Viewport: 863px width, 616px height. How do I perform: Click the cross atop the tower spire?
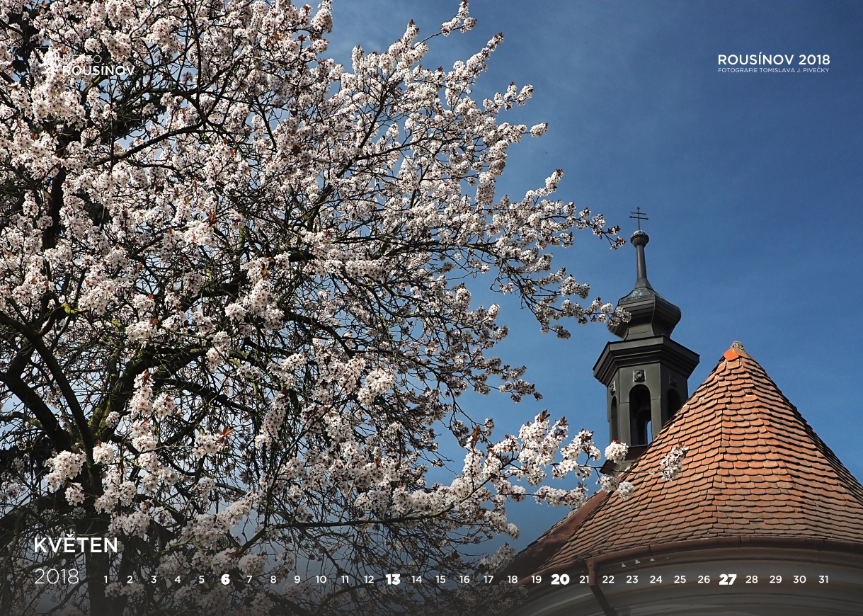(x=639, y=216)
